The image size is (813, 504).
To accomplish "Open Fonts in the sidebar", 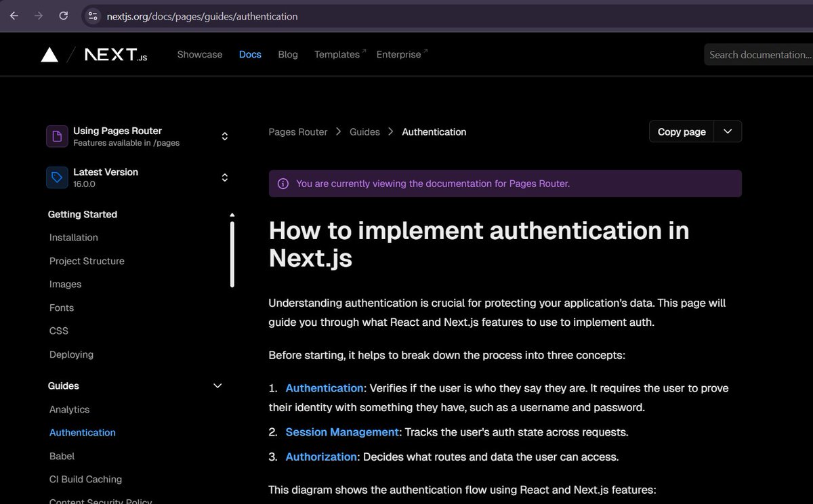I will (x=62, y=308).
